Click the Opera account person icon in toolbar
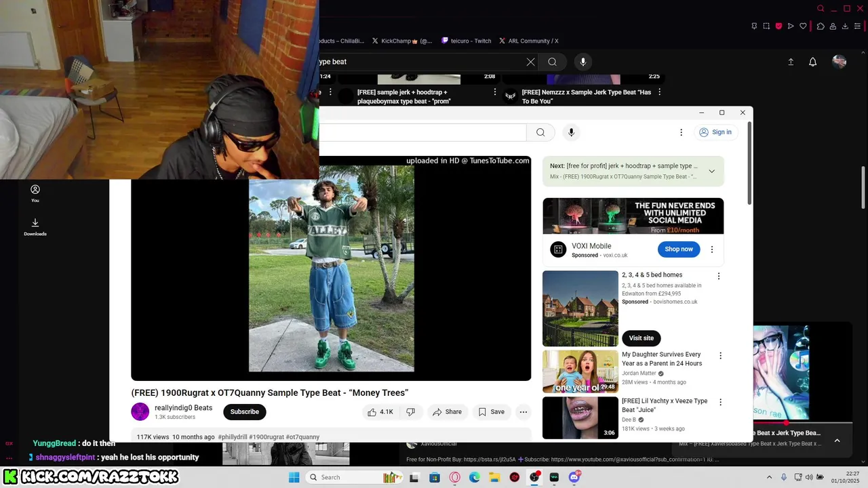The height and width of the screenshot is (488, 868). pos(833,26)
